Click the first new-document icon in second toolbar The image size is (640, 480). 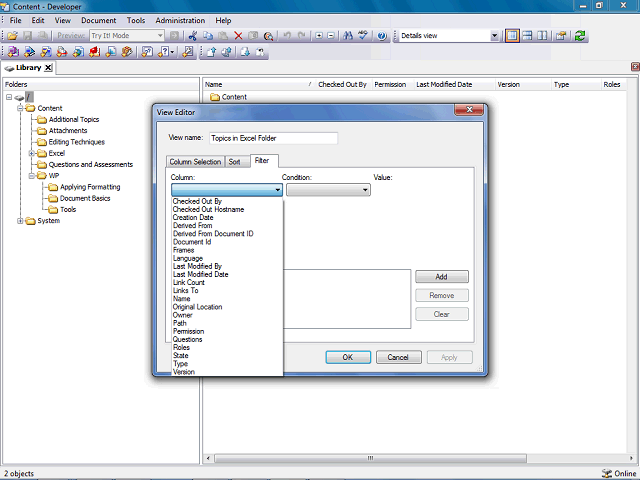(x=13, y=52)
